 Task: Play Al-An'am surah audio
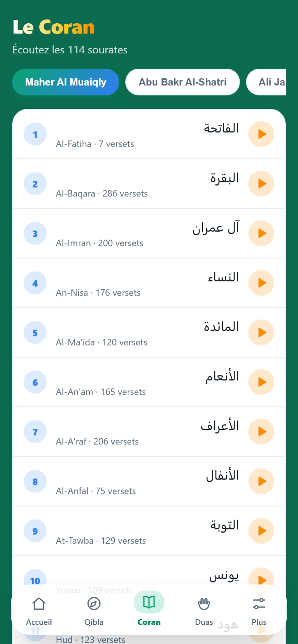(261, 382)
